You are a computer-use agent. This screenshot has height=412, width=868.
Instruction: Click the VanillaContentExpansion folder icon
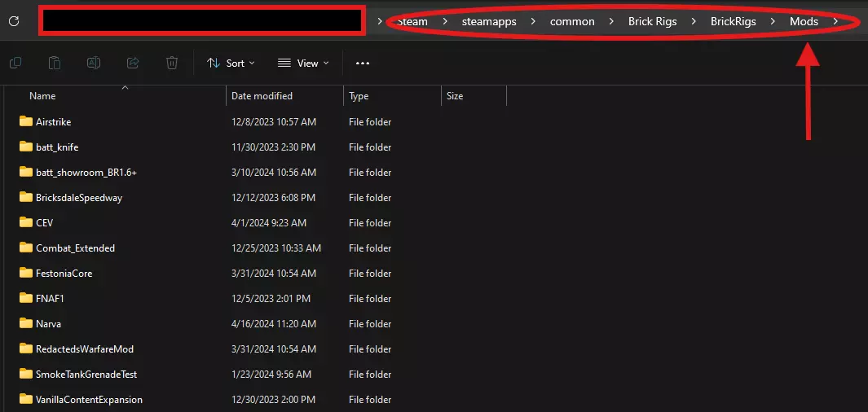25,399
